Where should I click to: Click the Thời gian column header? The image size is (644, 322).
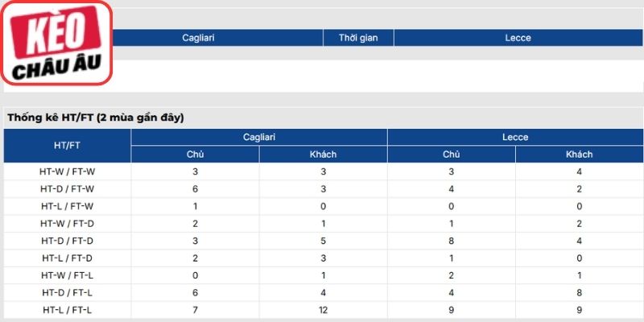(358, 38)
